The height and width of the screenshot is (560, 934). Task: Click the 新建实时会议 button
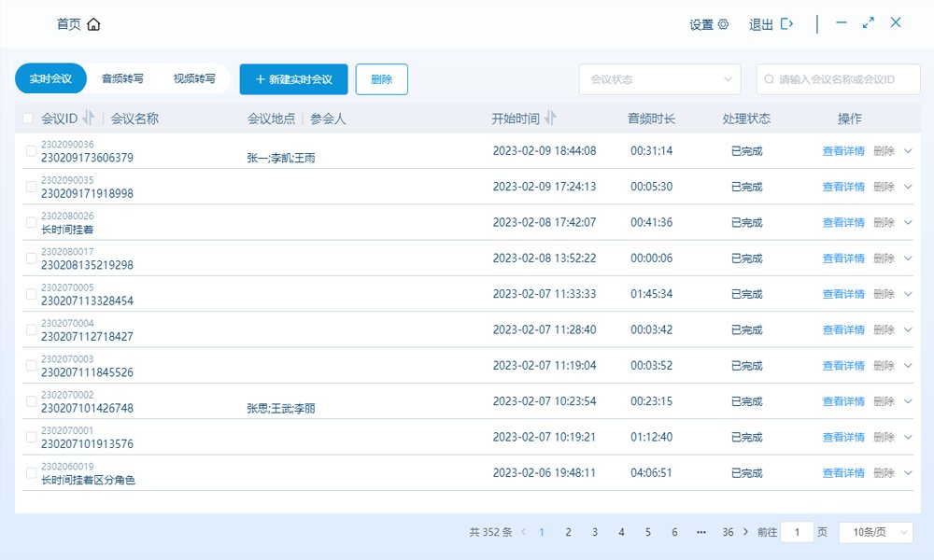(x=293, y=79)
